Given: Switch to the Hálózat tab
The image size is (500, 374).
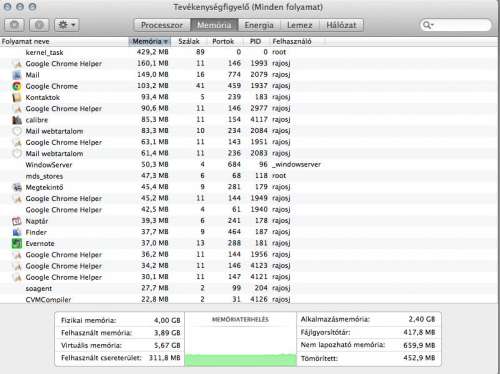Looking at the screenshot, I should tap(341, 25).
